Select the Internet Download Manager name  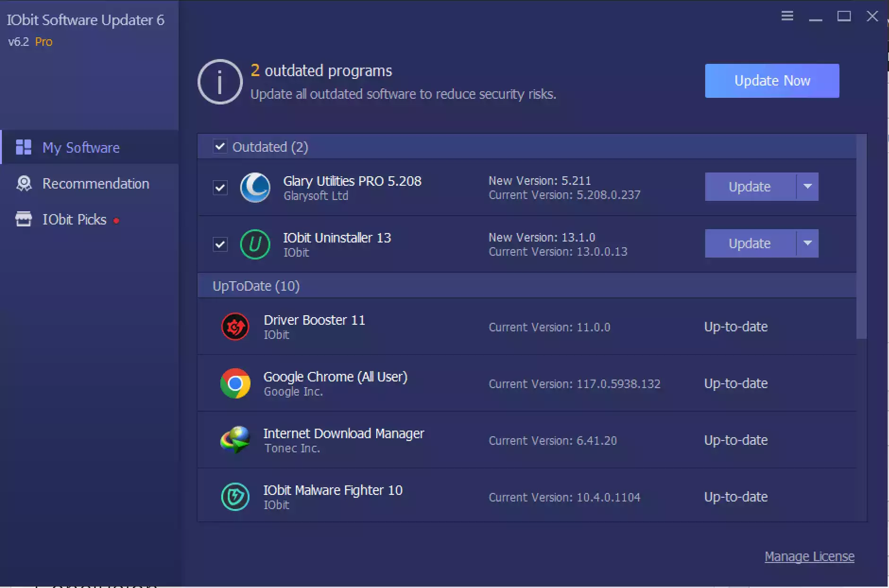pos(344,433)
